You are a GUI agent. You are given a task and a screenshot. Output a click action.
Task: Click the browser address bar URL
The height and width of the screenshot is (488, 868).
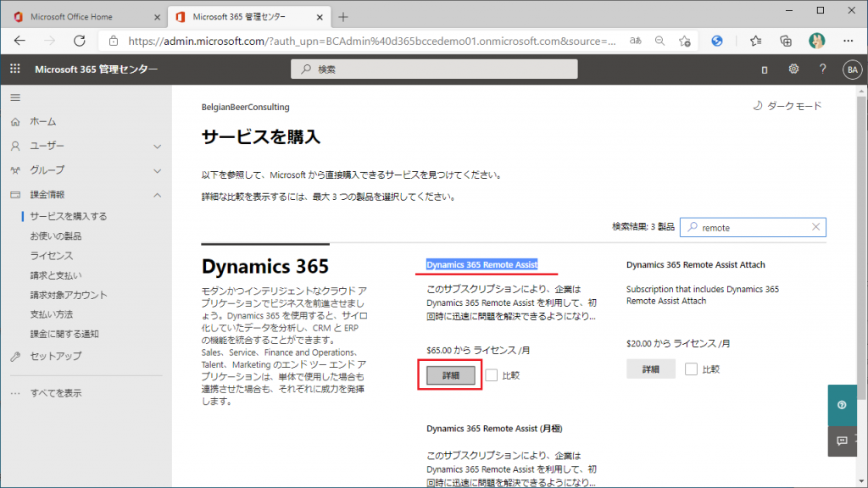372,41
